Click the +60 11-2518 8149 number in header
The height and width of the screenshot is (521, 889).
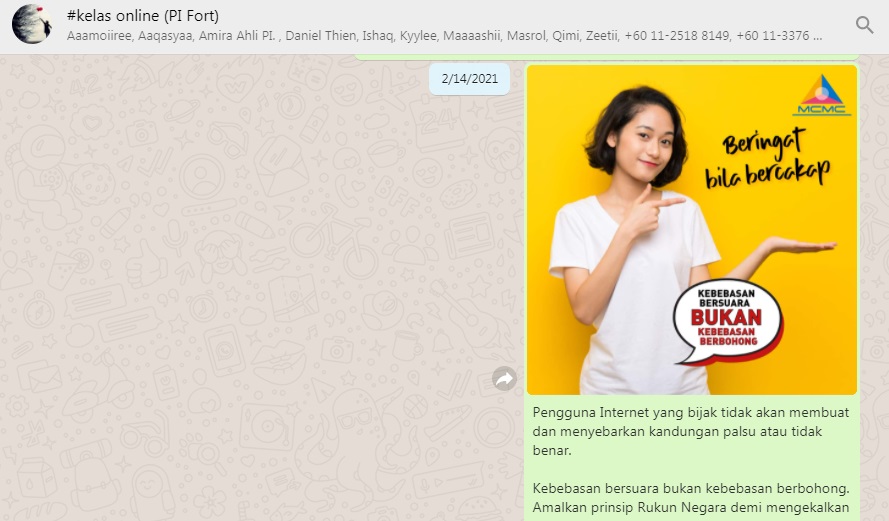[677, 36]
